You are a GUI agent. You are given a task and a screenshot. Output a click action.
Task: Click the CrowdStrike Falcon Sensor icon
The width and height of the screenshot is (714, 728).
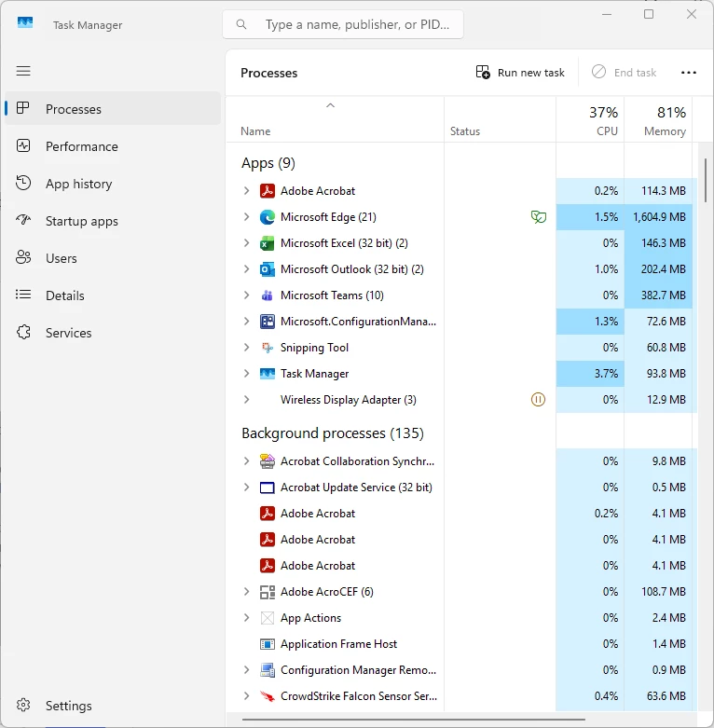[267, 696]
